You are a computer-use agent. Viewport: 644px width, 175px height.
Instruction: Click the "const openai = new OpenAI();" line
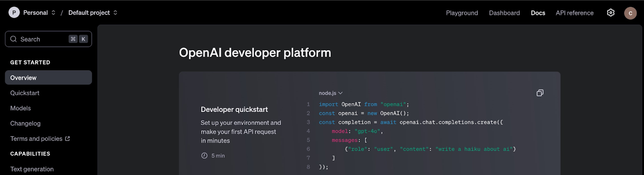pyautogui.click(x=364, y=113)
